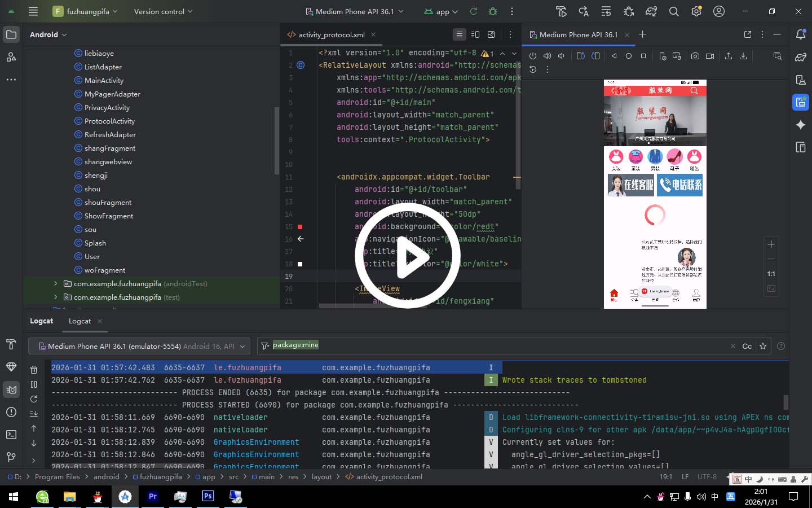The width and height of the screenshot is (812, 508).
Task: Expand com.example.fuzhuangpifa (androidTest) package
Action: point(55,283)
